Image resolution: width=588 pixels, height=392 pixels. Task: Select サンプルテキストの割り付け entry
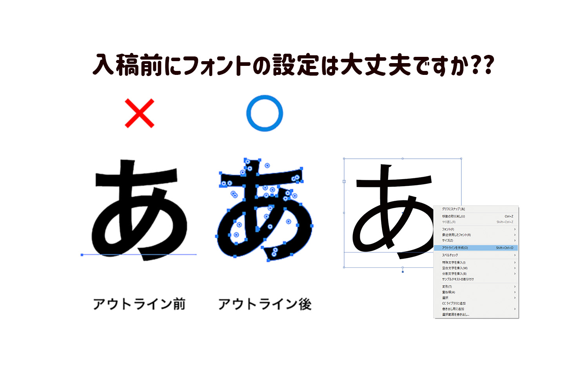[476, 279]
